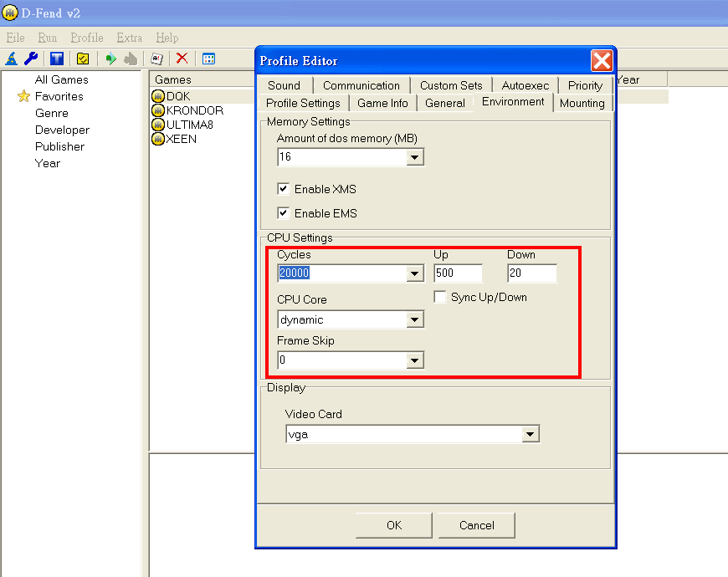
Task: Disable the Enable XMS checkbox
Action: (284, 189)
